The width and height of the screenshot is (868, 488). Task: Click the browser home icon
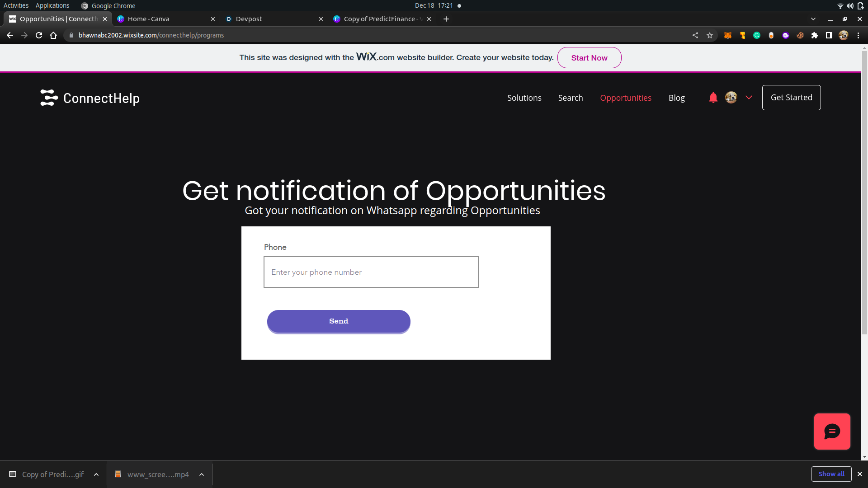[53, 35]
